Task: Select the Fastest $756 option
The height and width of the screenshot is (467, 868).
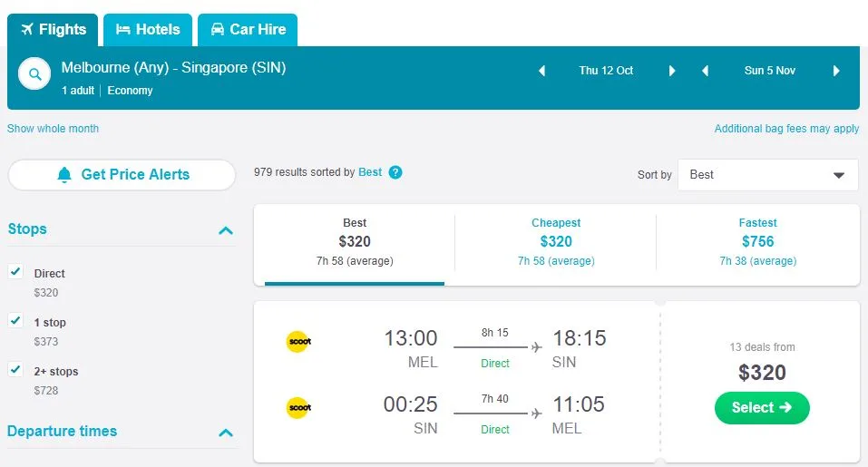Action: (x=757, y=242)
